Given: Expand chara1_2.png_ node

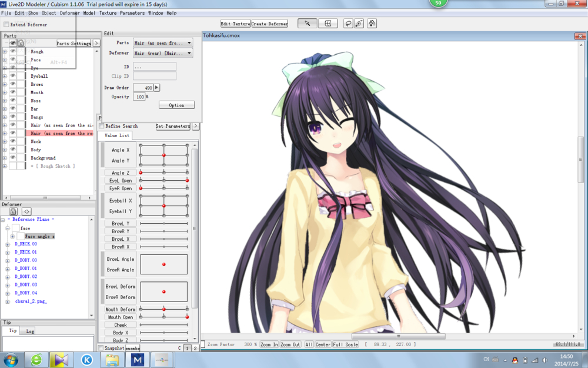Looking at the screenshot, I should click(x=8, y=301).
